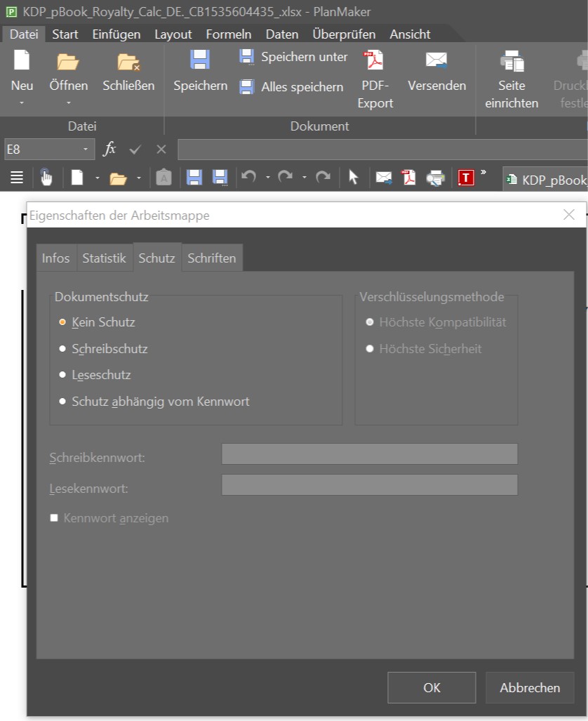
Task: Open redo history dropdown arrow
Action: click(305, 177)
